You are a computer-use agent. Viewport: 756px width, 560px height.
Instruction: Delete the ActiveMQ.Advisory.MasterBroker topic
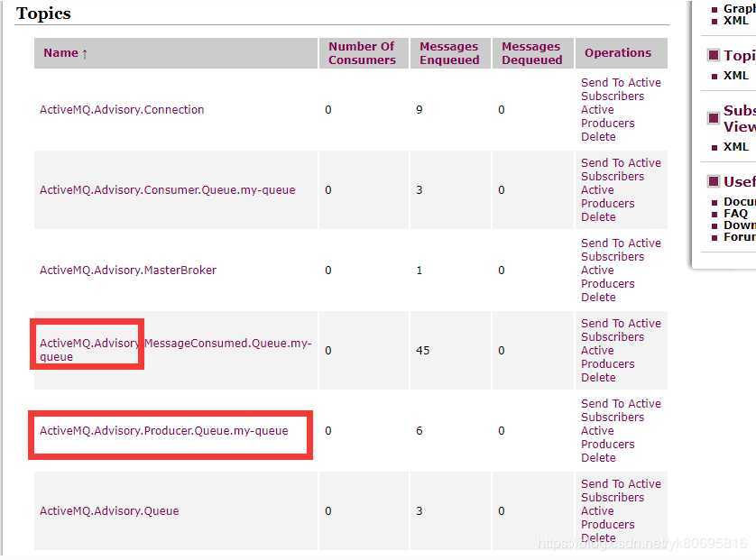tap(598, 298)
